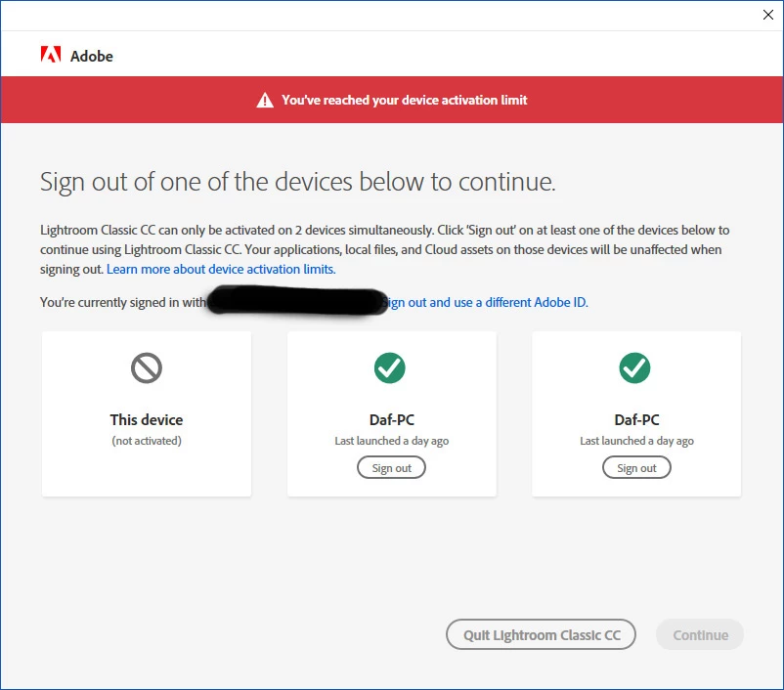Click the Adobe brand name text

coord(92,56)
